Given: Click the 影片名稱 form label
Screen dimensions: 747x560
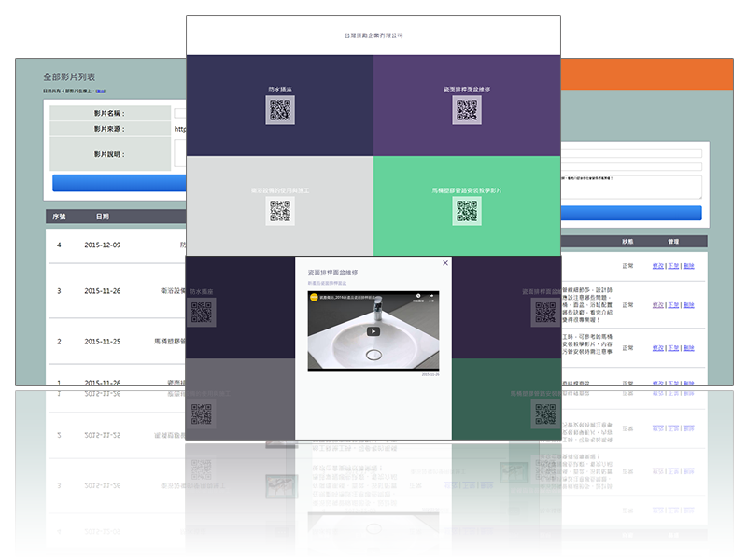Looking at the screenshot, I should pyautogui.click(x=109, y=113).
